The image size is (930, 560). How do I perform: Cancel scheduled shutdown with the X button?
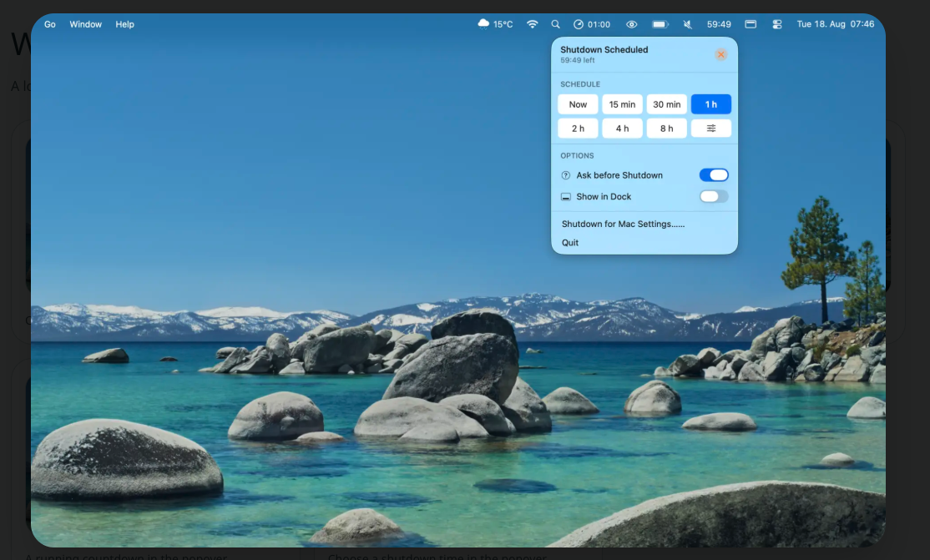point(720,54)
